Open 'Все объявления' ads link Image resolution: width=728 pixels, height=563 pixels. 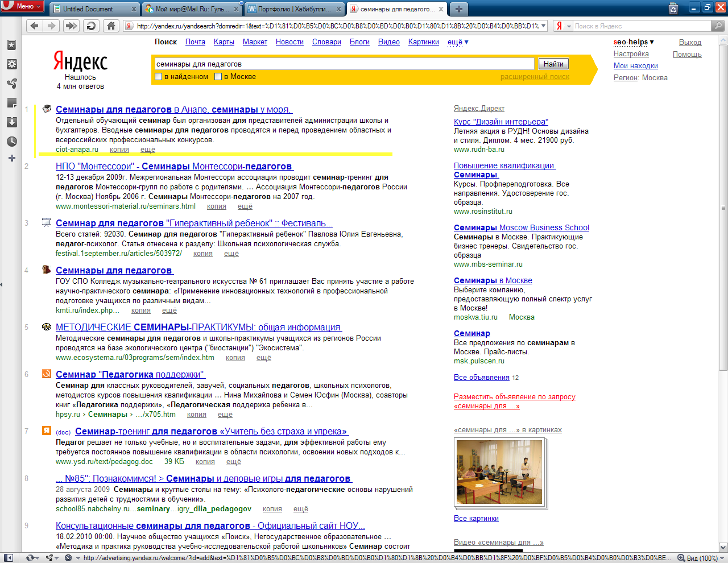pos(482,378)
